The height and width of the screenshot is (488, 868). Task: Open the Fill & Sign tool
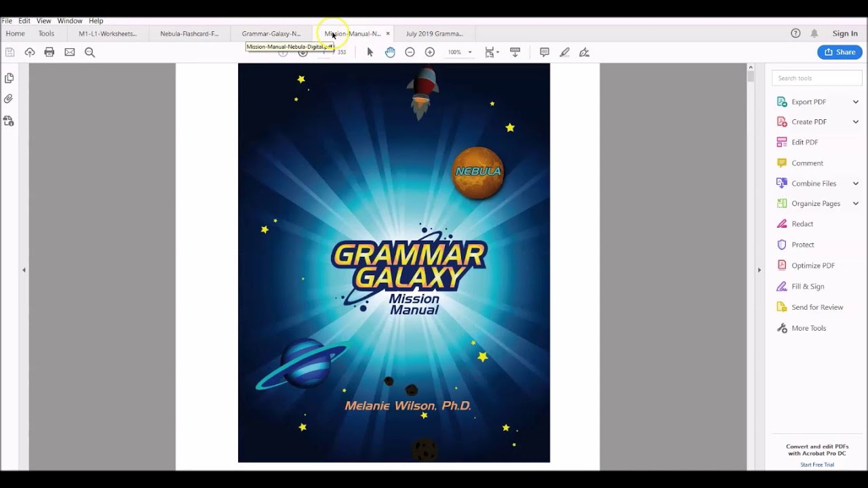(x=808, y=287)
